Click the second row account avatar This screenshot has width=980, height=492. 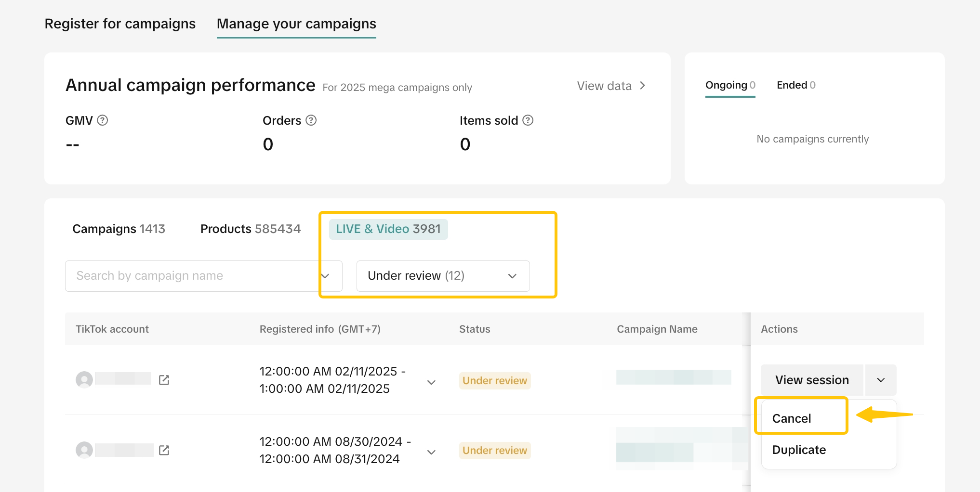84,450
